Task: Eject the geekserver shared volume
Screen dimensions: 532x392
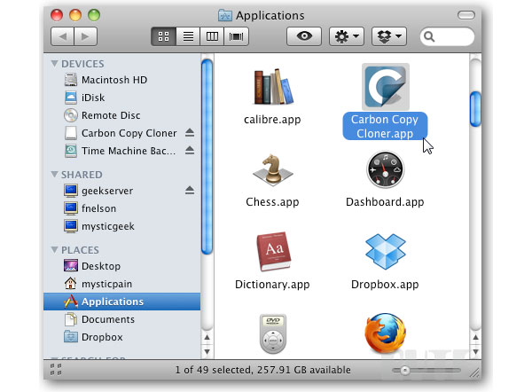Action: [x=189, y=191]
